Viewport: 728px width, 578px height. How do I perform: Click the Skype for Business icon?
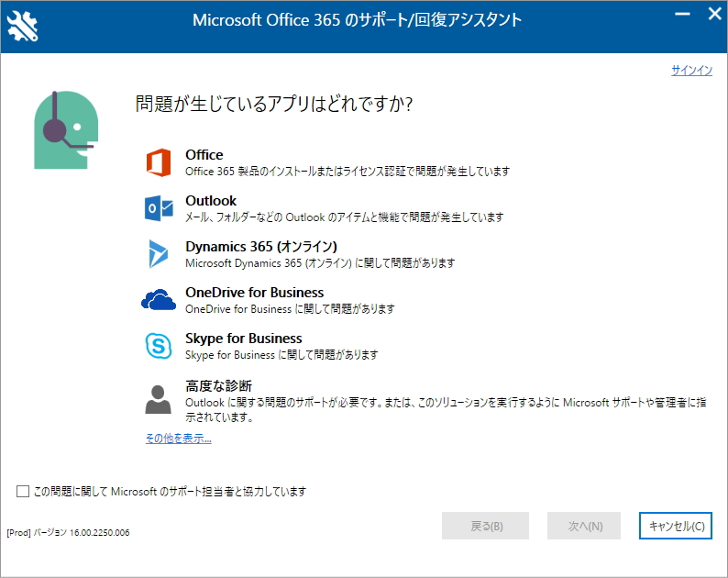[159, 346]
